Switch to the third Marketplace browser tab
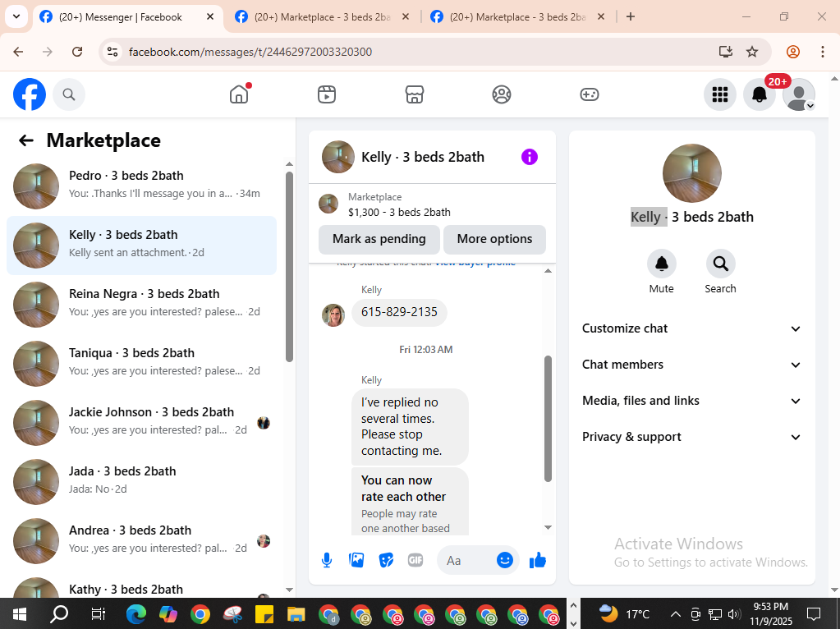This screenshot has height=629, width=840. pos(517,17)
